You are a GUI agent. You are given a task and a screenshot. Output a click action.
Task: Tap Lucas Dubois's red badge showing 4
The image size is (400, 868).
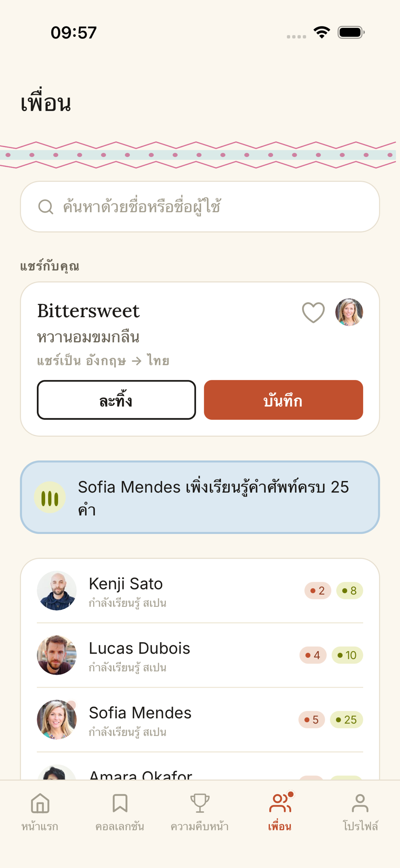coord(313,655)
